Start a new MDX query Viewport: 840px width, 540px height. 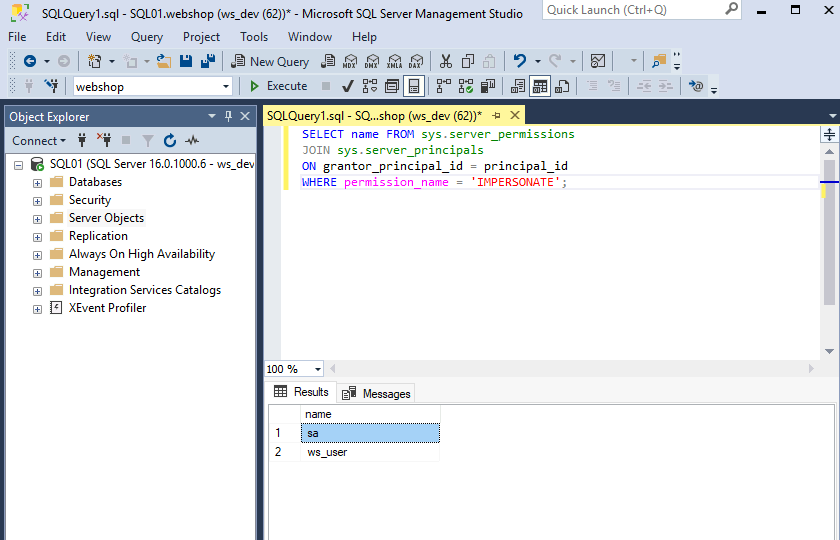[350, 62]
